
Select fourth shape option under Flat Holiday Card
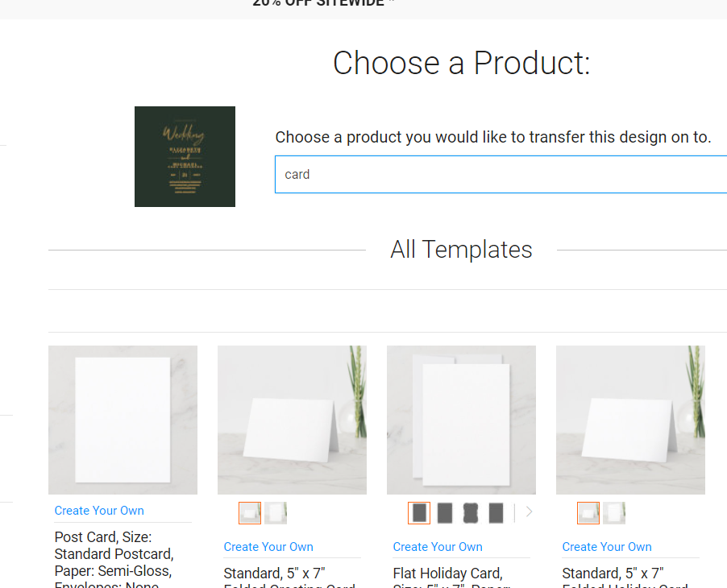[x=496, y=513]
